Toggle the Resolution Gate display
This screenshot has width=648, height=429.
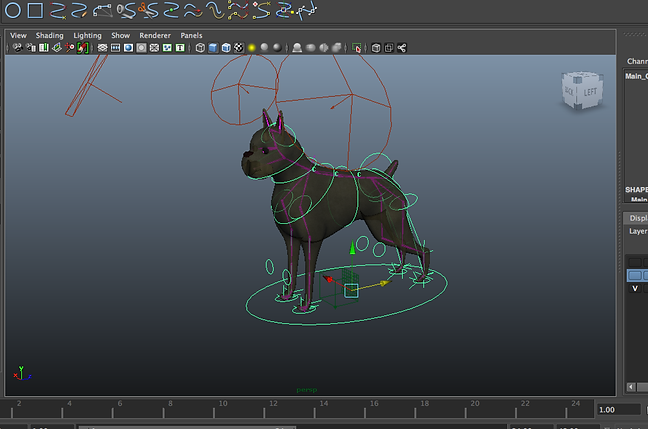coord(128,48)
